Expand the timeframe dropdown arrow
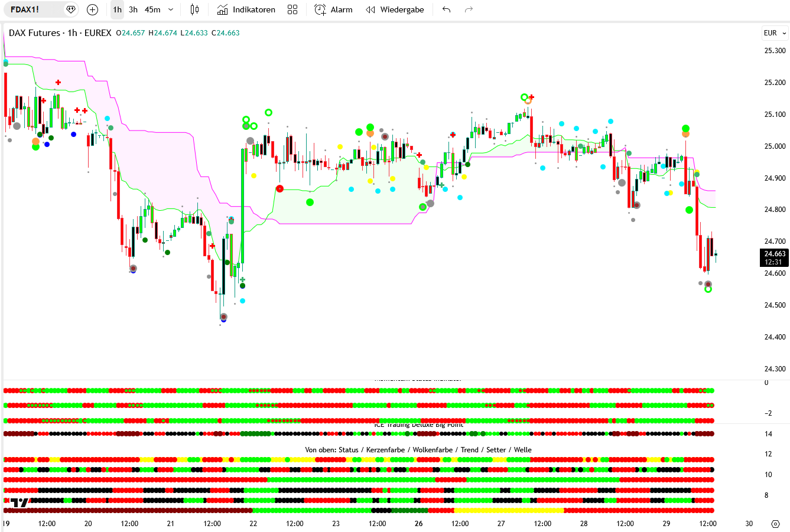790x532 pixels. [x=171, y=9]
